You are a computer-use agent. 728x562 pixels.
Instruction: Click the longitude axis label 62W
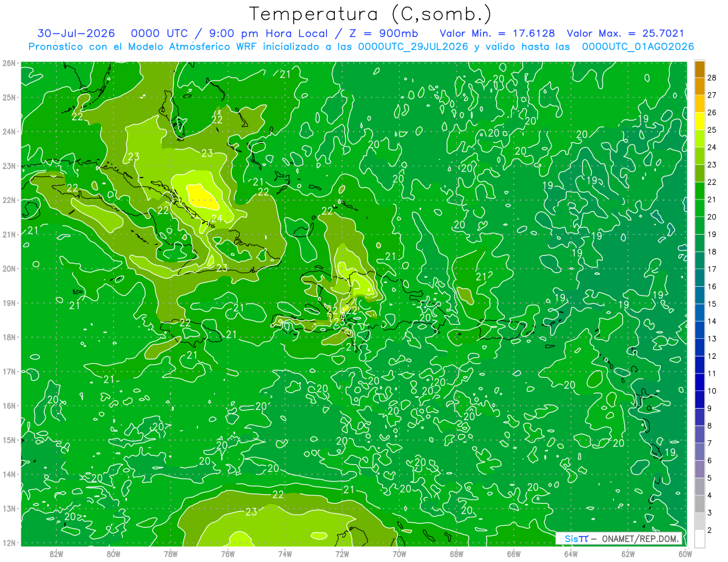tap(628, 554)
